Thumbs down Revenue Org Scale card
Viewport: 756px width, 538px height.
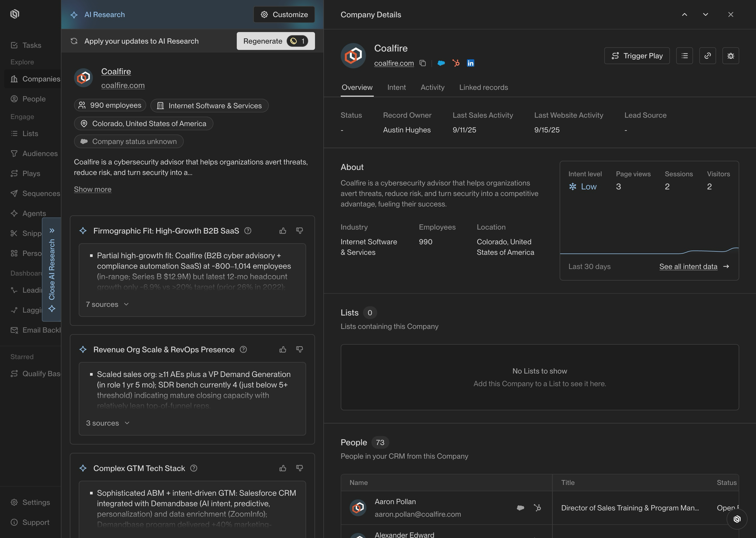coord(300,349)
